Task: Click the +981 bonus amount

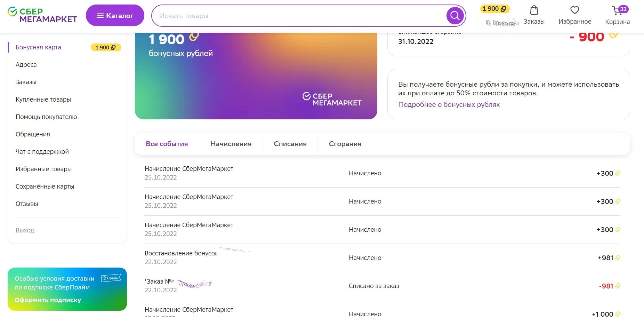Action: (x=605, y=258)
